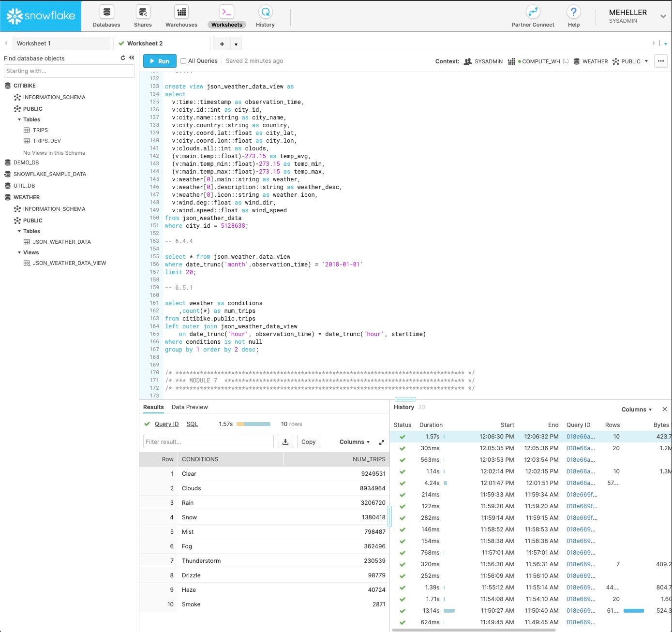Download the query results

[285, 441]
